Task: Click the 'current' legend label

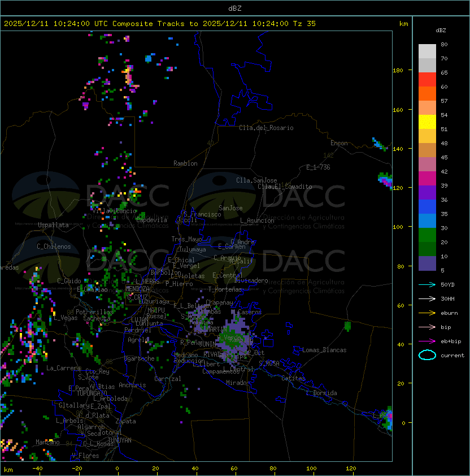Action: coord(452,356)
